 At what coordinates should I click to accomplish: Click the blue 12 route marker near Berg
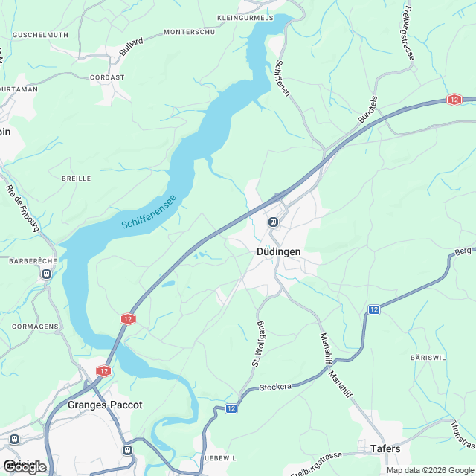click(x=373, y=309)
